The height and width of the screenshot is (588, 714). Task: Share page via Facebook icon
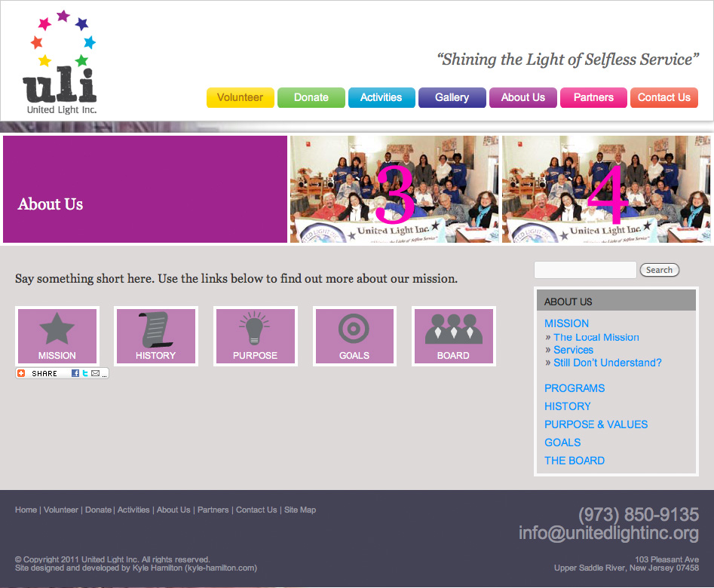coord(75,373)
